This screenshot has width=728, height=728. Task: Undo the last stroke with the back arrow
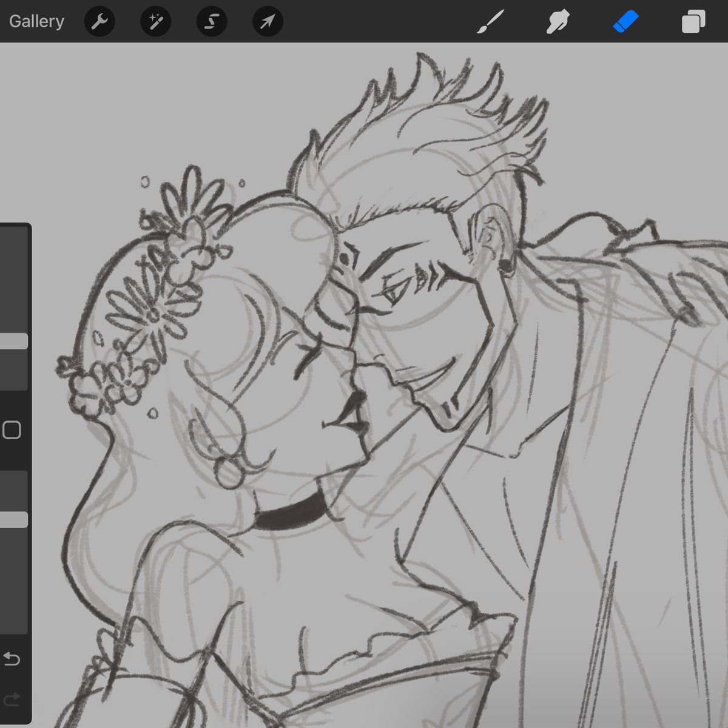[13, 660]
